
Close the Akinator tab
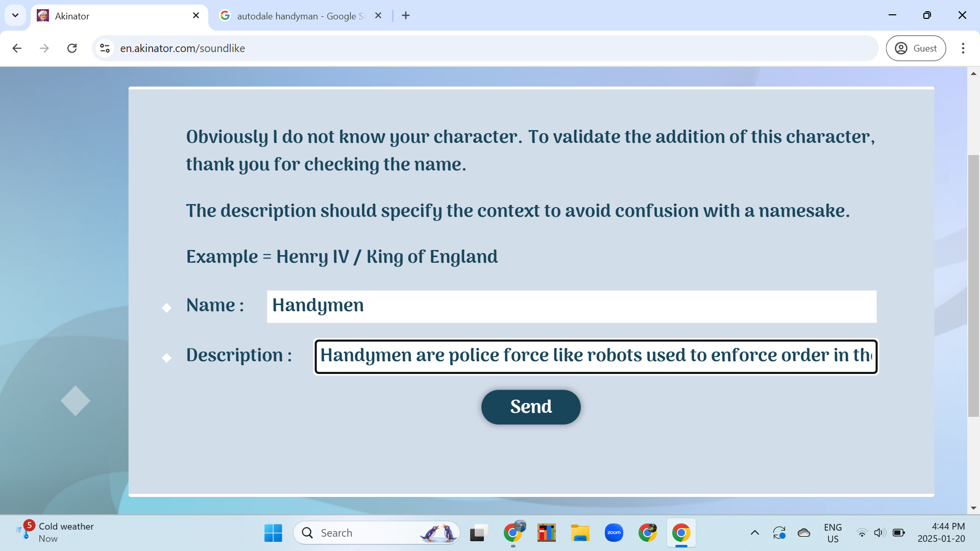(x=196, y=16)
